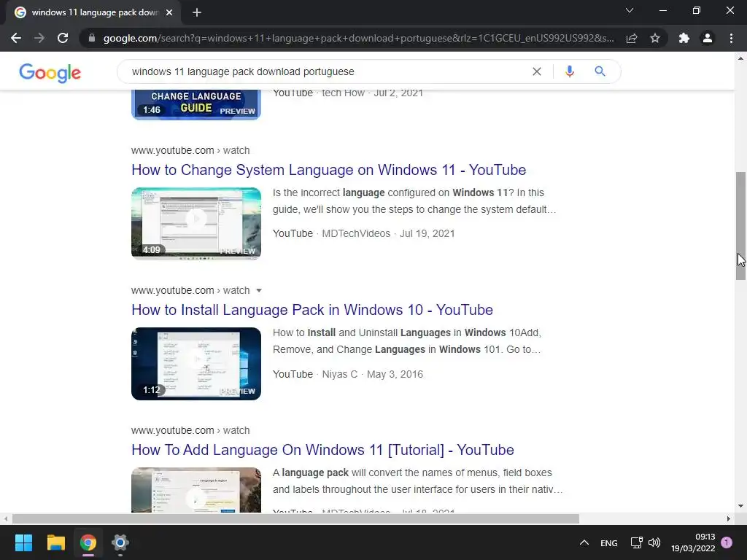
Task: Play the 1:12 video thumbnail preview
Action: click(x=196, y=364)
